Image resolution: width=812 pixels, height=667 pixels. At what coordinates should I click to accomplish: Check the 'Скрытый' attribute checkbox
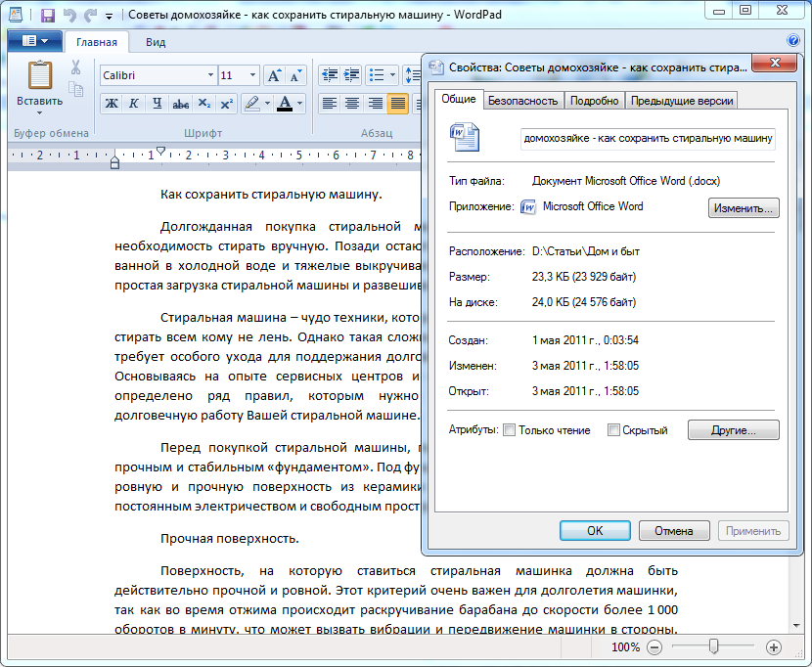click(x=613, y=430)
